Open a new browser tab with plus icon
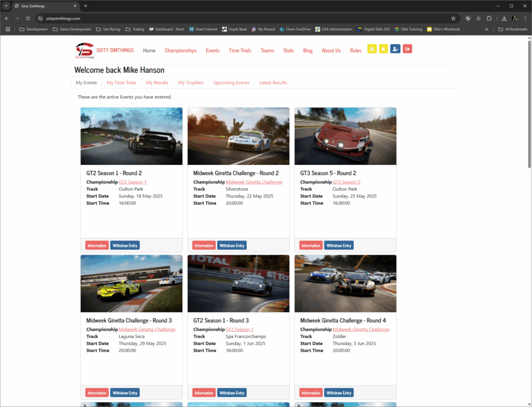The width and height of the screenshot is (532, 407). (x=86, y=6)
